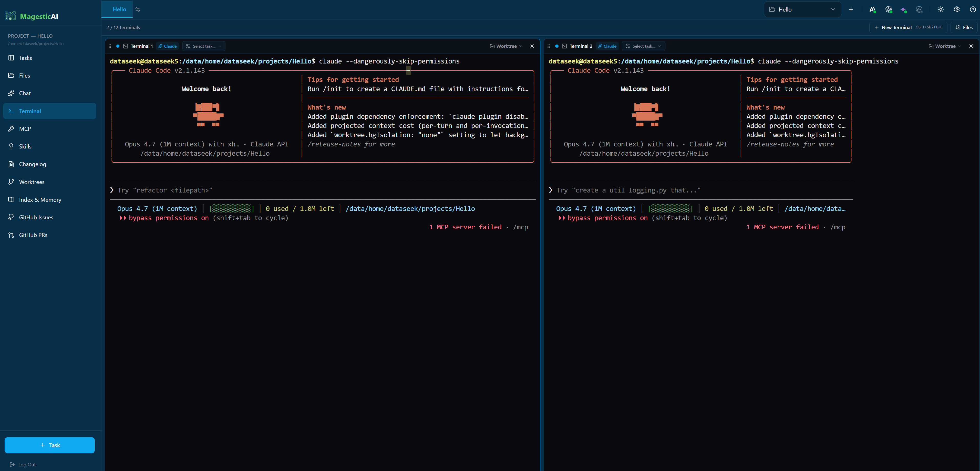Open the help question mark icon

[x=972, y=9]
